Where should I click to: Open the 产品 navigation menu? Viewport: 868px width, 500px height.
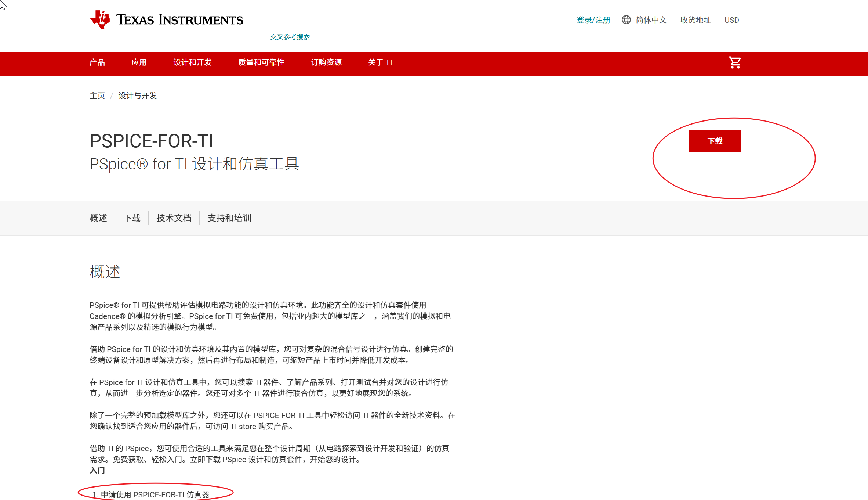[x=97, y=62]
